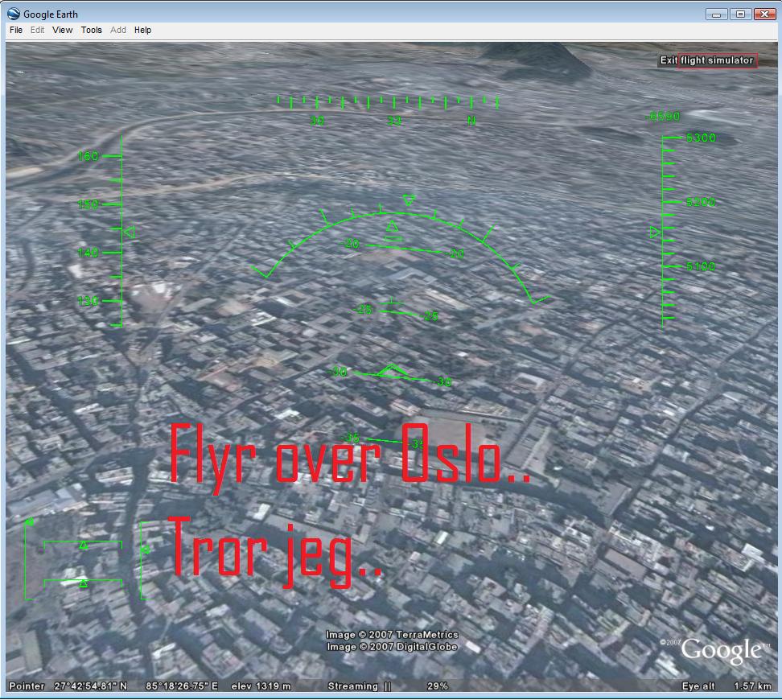
Task: Click the elev 1319 m status entry
Action: [261, 686]
